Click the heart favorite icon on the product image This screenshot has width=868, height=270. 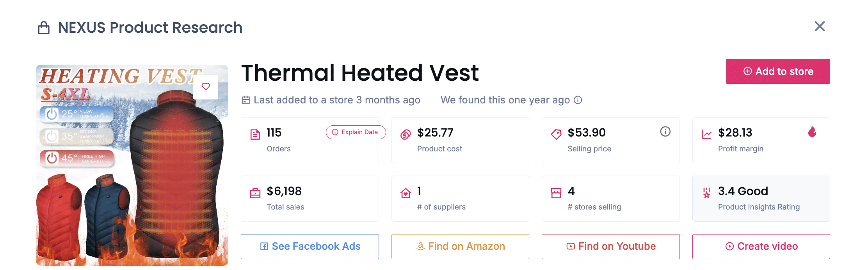206,87
